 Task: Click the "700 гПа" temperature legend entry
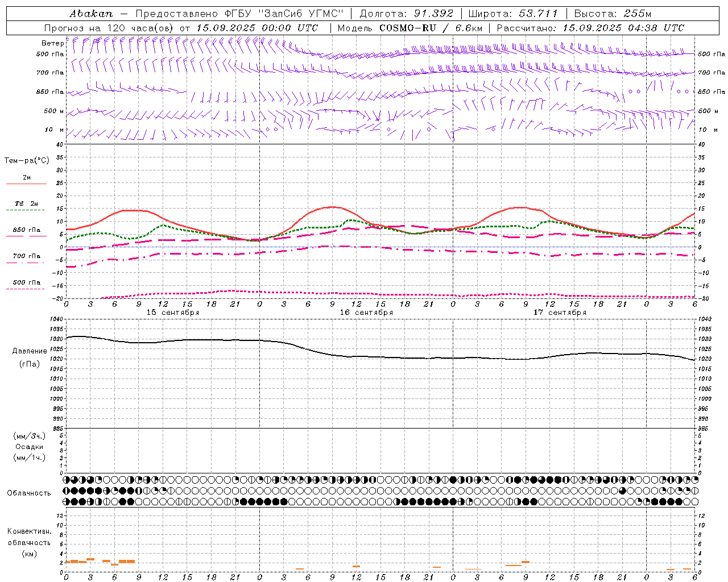(27, 256)
